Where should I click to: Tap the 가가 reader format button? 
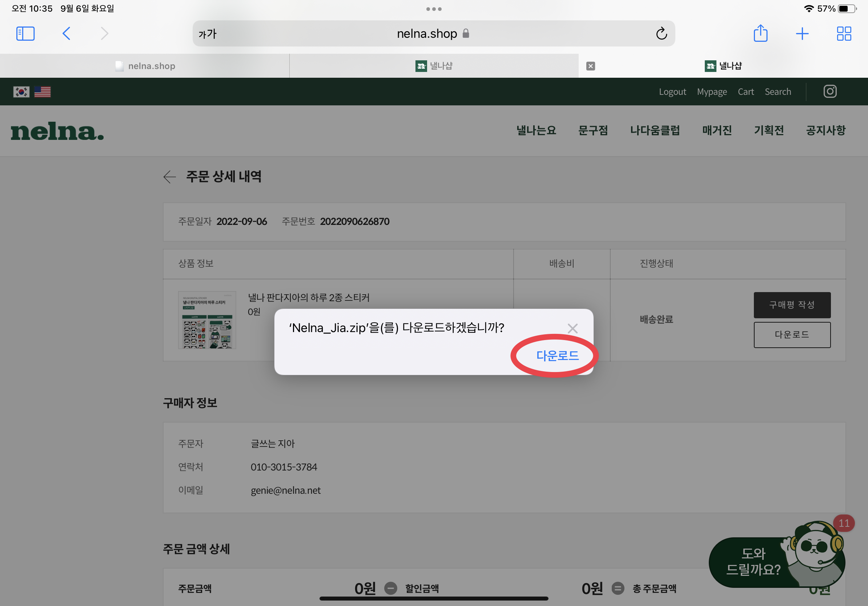tap(208, 34)
